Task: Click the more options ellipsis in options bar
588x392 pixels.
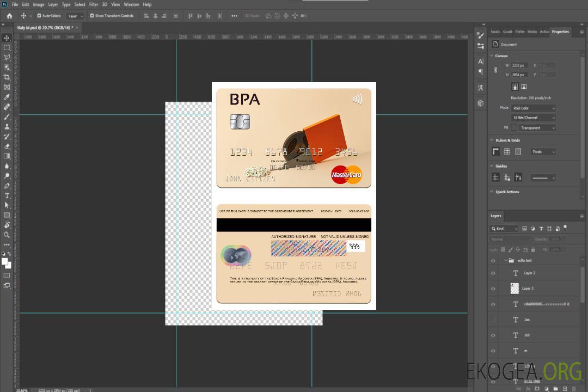Action: (x=234, y=16)
